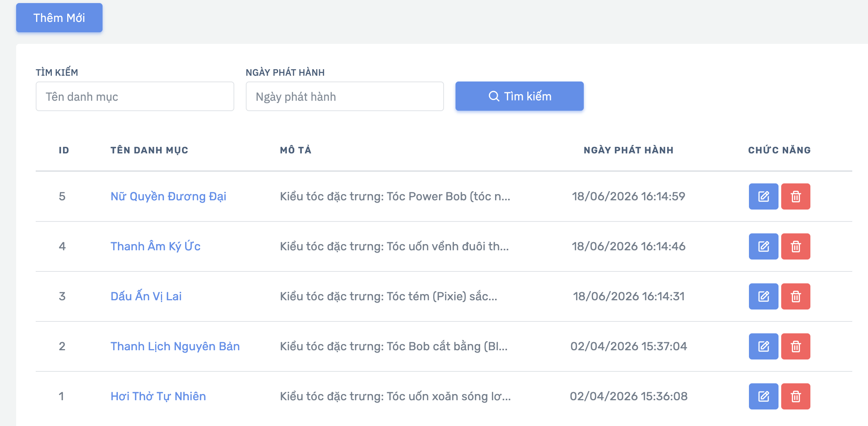Click the Tìm kiếm search button
868x426 pixels.
coord(519,96)
